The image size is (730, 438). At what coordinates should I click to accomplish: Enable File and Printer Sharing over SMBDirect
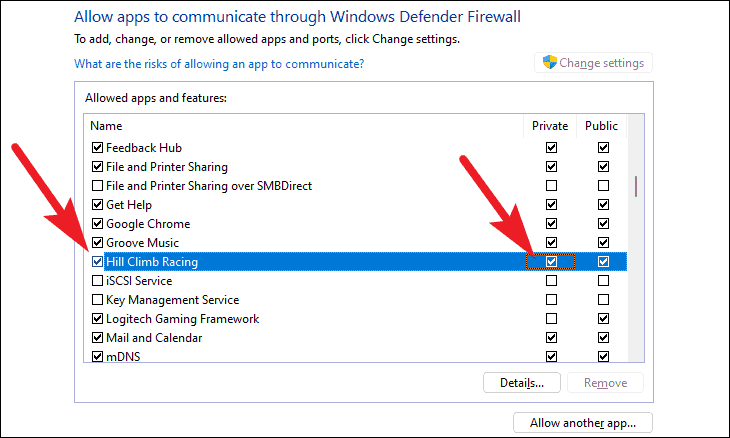(97, 186)
